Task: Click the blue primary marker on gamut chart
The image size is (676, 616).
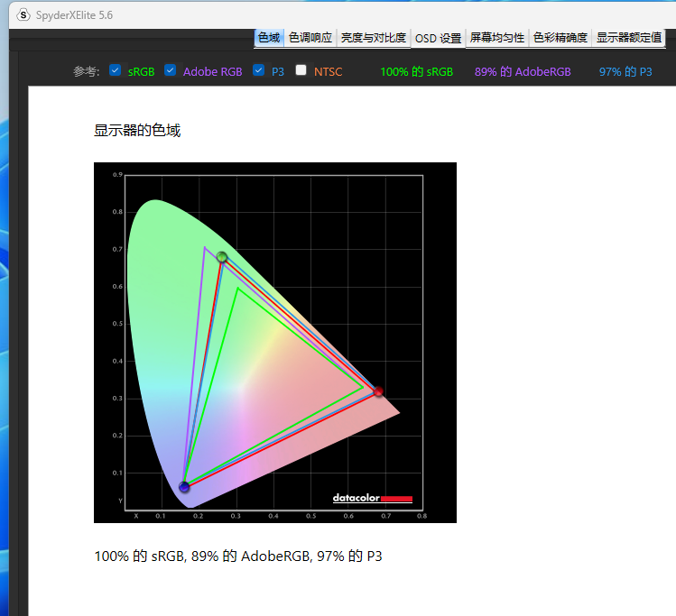Action: [x=184, y=487]
